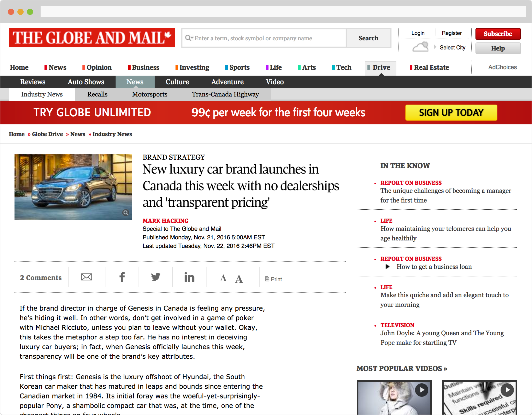The image size is (532, 415).
Task: Go to the Tech section
Action: pyautogui.click(x=342, y=67)
